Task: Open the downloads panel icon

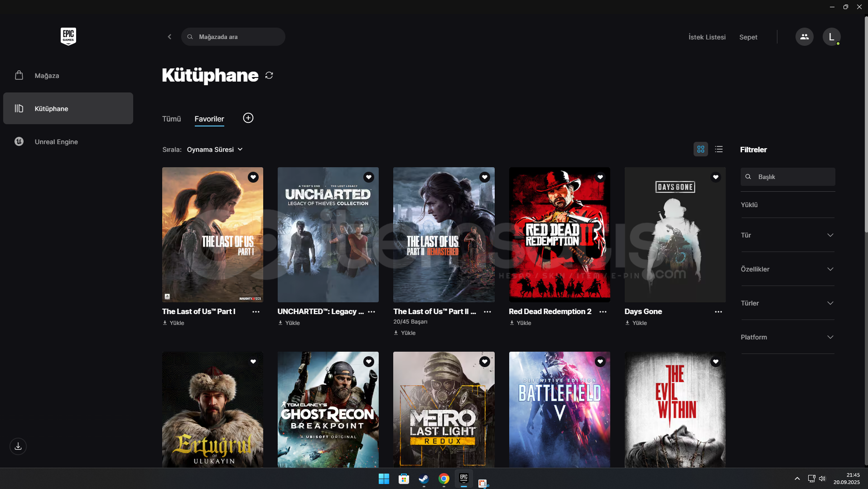Action: coord(18,446)
